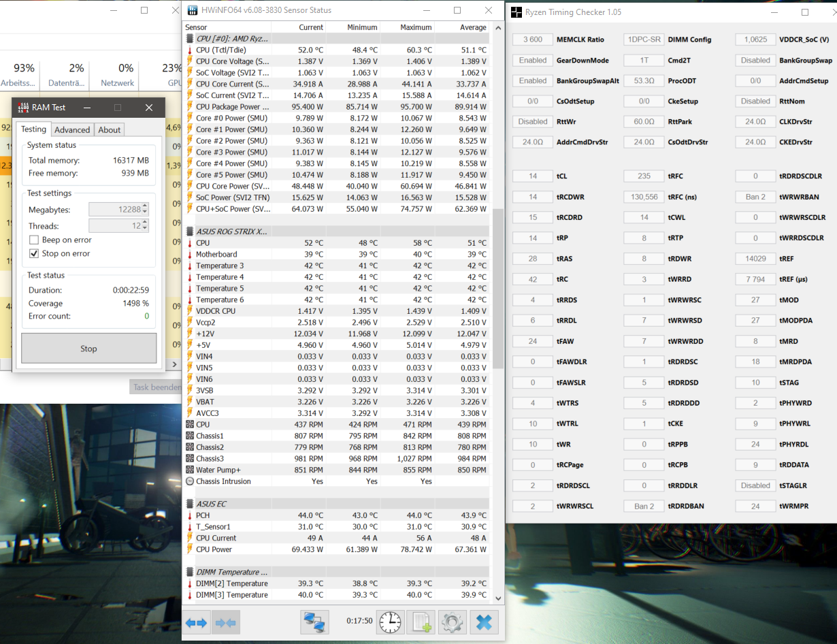The width and height of the screenshot is (837, 644).
Task: Open HWiNFO remote network monitors icon
Action: point(314,622)
